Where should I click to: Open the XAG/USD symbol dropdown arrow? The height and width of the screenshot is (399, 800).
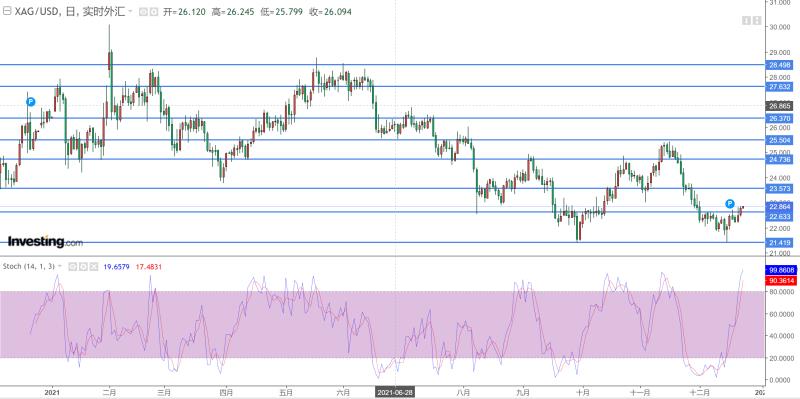(131, 11)
